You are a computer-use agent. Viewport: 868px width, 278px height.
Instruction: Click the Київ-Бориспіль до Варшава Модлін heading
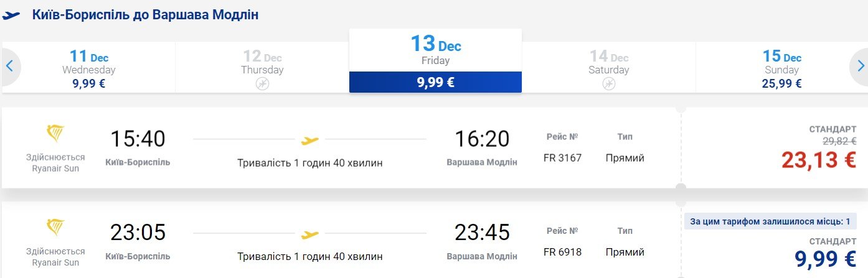[145, 14]
